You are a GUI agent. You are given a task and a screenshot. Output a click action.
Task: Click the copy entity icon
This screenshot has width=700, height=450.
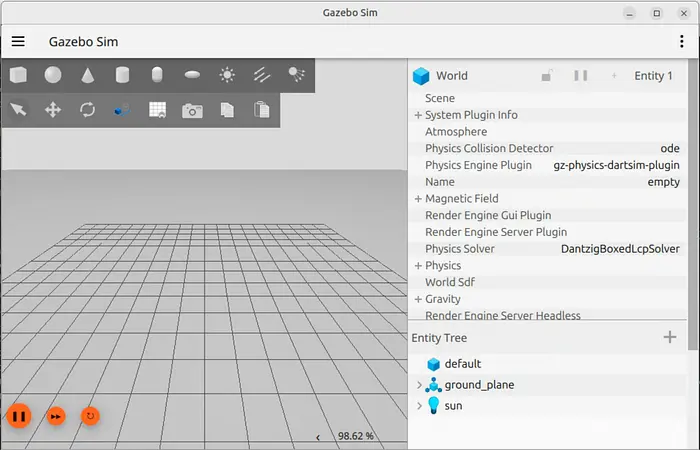pyautogui.click(x=227, y=110)
